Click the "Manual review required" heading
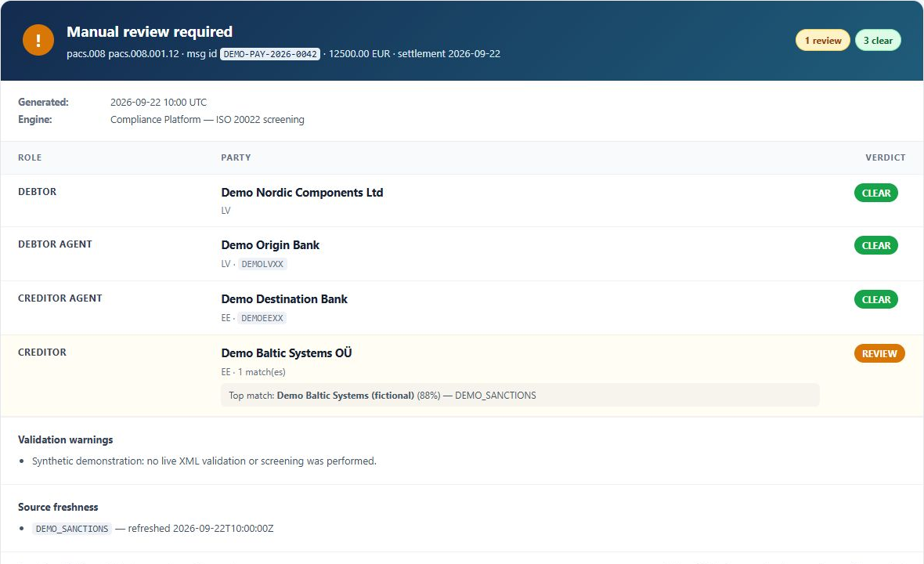Viewport: 924px width, 564px height. [x=150, y=32]
